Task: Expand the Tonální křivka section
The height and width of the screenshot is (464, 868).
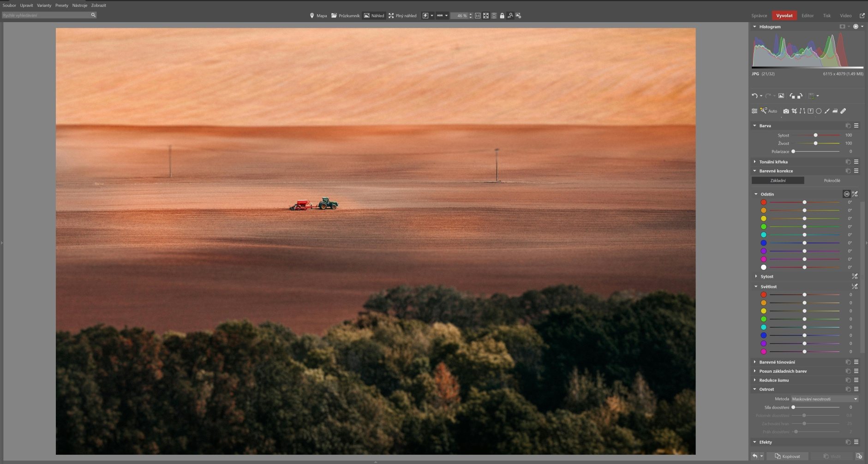Action: click(x=773, y=162)
